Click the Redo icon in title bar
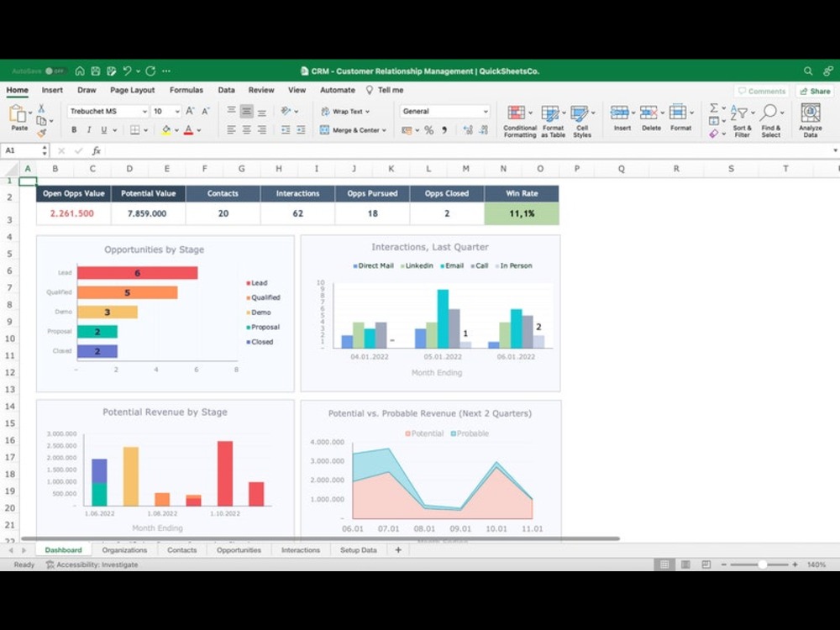The height and width of the screenshot is (630, 840). coord(150,71)
